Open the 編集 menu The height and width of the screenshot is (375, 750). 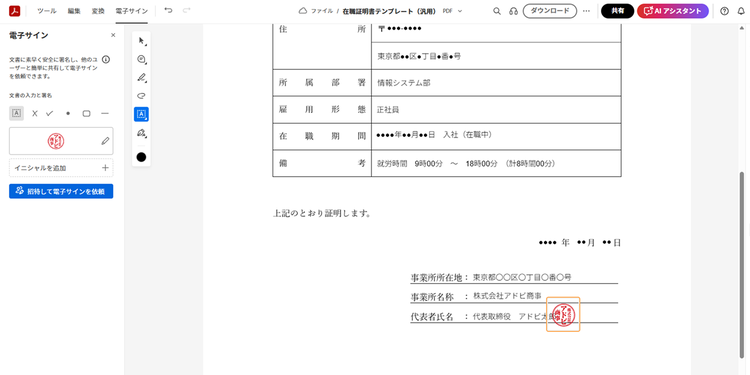click(x=74, y=11)
